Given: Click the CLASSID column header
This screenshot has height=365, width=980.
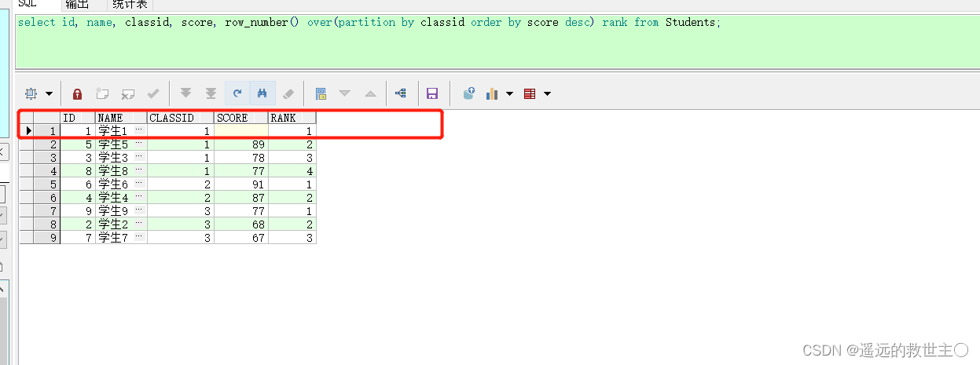Looking at the screenshot, I should pos(180,118).
